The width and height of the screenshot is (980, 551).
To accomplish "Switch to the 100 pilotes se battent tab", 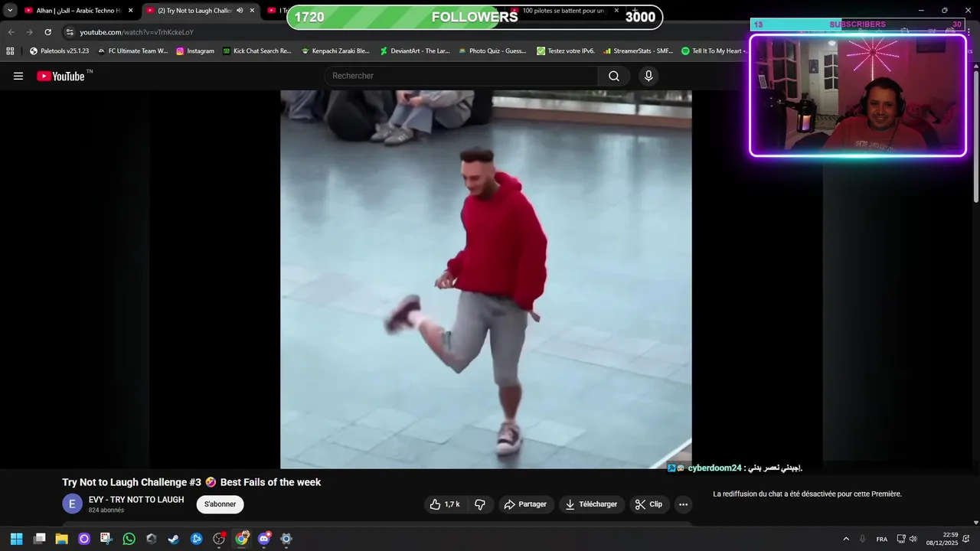I will [x=563, y=11].
